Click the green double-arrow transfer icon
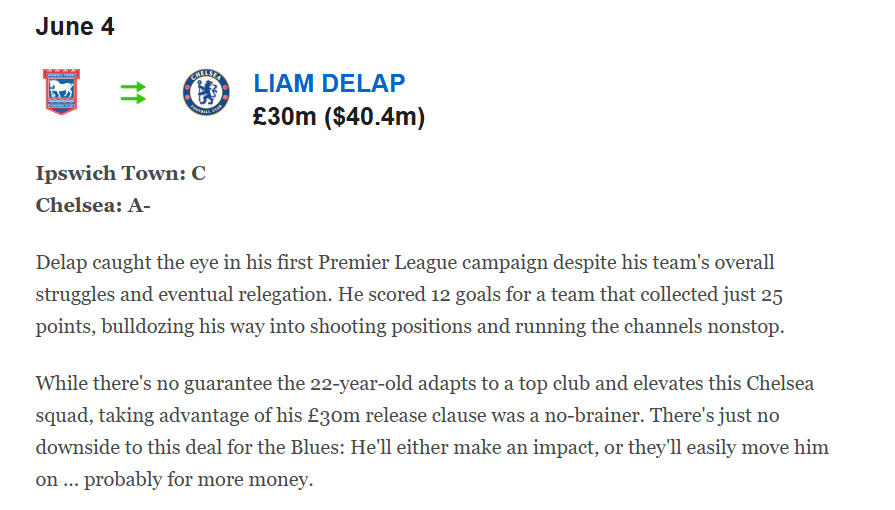Image resolution: width=895 pixels, height=510 pixels. click(133, 93)
